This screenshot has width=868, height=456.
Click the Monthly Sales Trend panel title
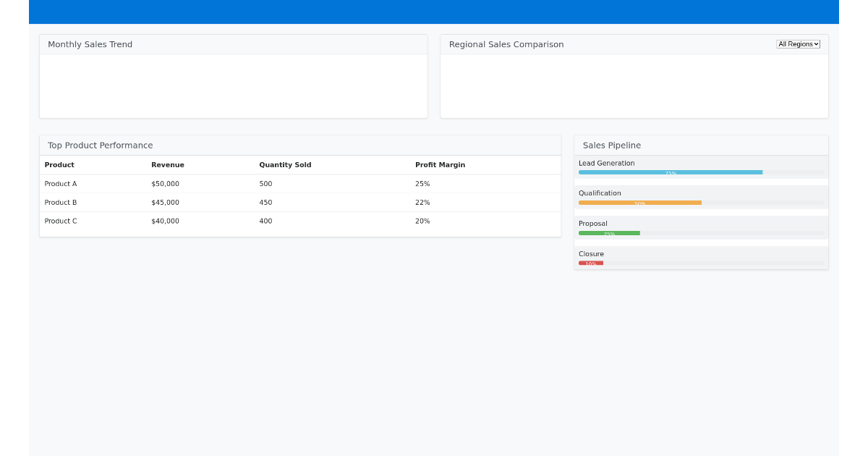coord(89,44)
